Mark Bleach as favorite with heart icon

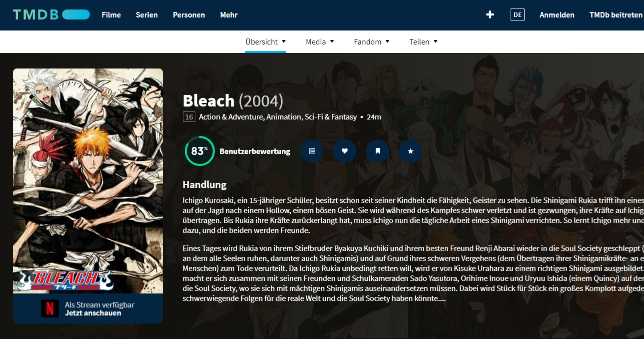pos(345,150)
